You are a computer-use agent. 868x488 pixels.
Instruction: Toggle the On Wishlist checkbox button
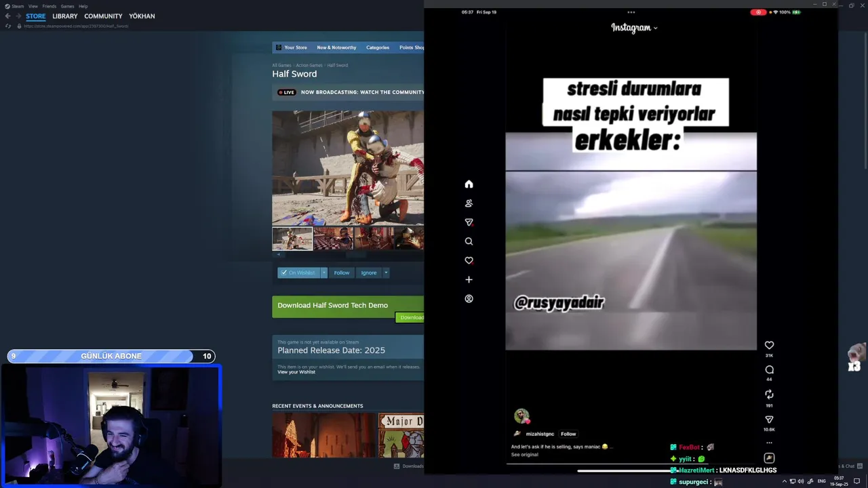click(298, 272)
